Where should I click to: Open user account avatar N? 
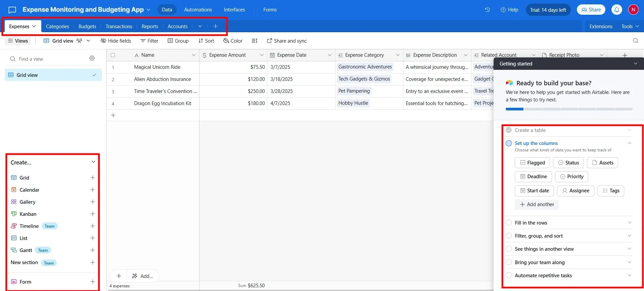[x=633, y=10]
